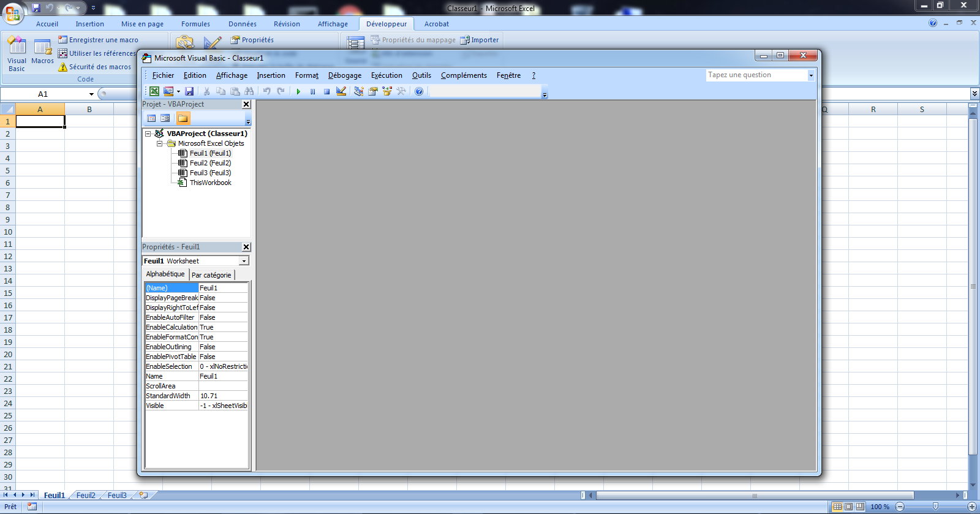The height and width of the screenshot is (514, 980).
Task: Click the View Microsoft Excel icon in VBA toolbar
Action: pyautogui.click(x=154, y=91)
